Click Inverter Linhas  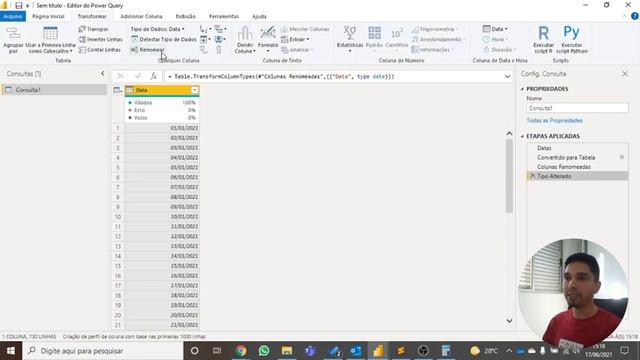click(x=100, y=40)
